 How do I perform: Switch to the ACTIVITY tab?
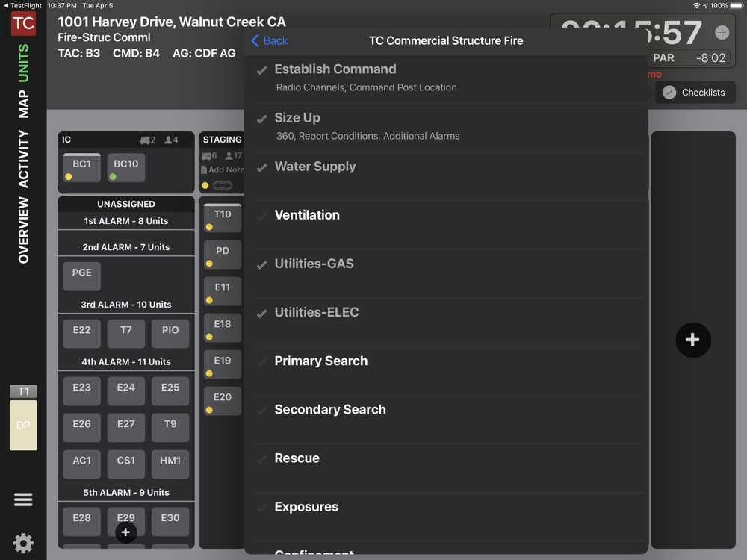(23, 159)
